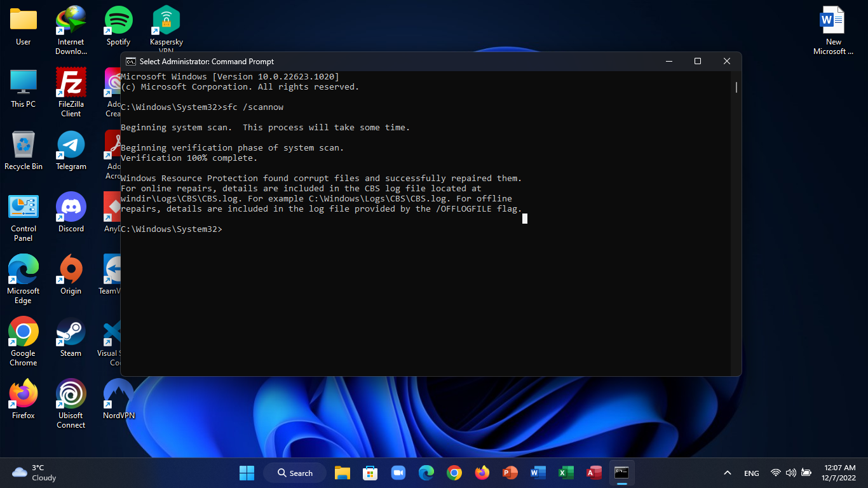Open Zoom from the taskbar
This screenshot has width=868, height=488.
(x=398, y=473)
